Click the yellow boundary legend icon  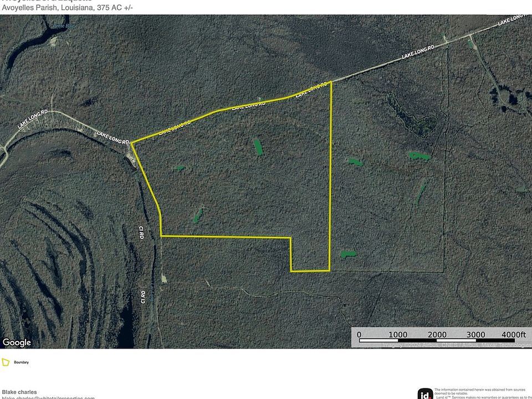6,362
